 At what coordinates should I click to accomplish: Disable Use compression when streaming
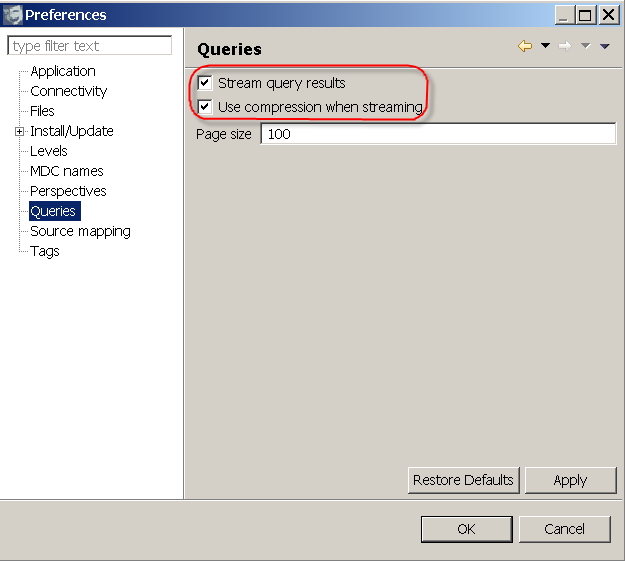(204, 107)
